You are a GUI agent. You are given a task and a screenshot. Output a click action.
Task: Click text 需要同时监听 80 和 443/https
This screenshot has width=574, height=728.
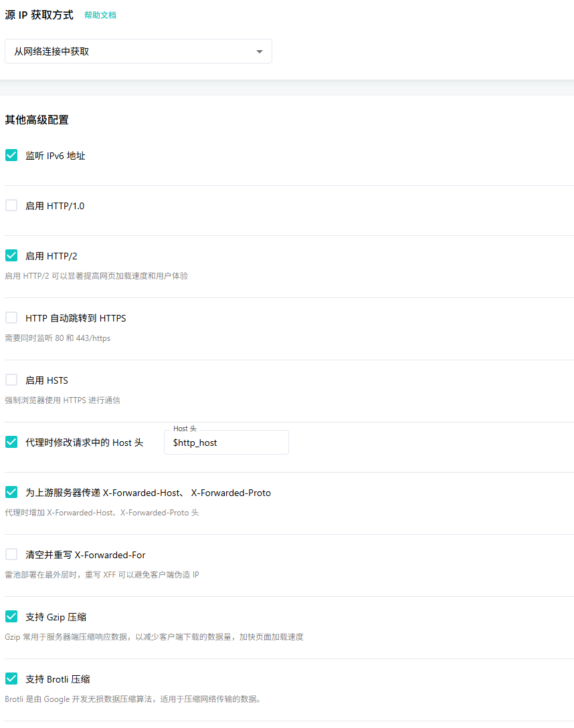58,338
